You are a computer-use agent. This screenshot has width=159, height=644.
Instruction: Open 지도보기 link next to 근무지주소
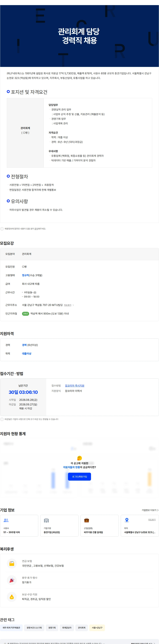click(67, 305)
